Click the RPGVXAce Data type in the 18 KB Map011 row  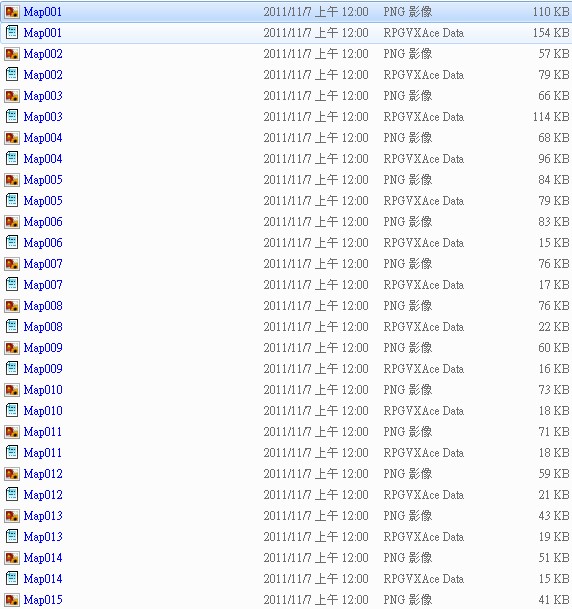tap(424, 452)
